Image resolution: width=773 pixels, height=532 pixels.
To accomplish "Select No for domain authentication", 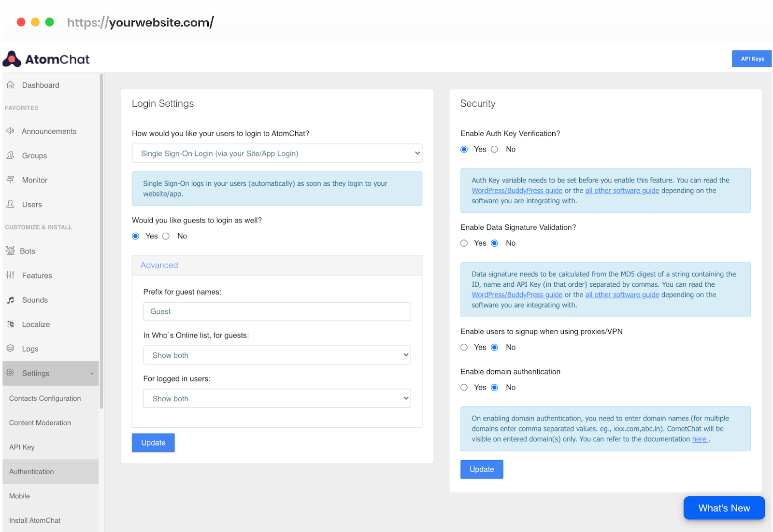I will coord(495,387).
